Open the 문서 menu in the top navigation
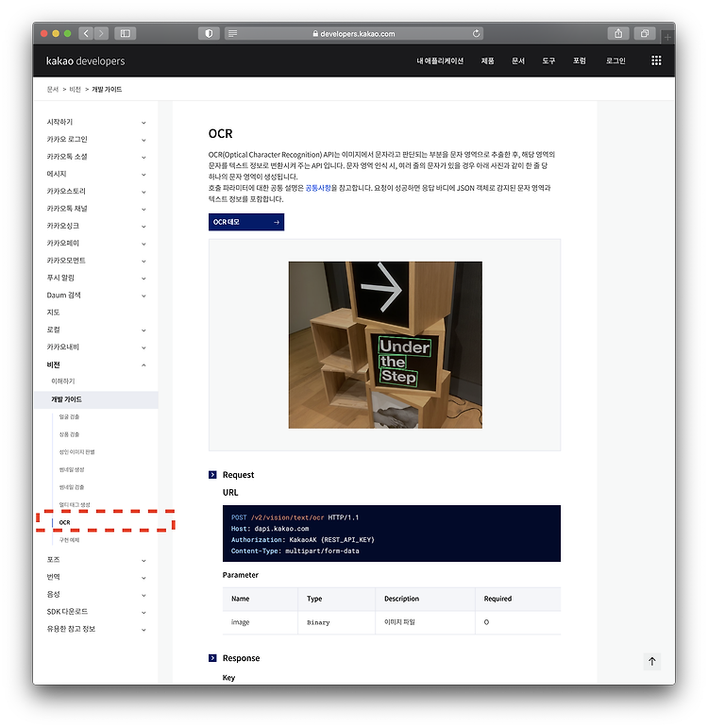The height and width of the screenshot is (728, 708). pyautogui.click(x=518, y=60)
